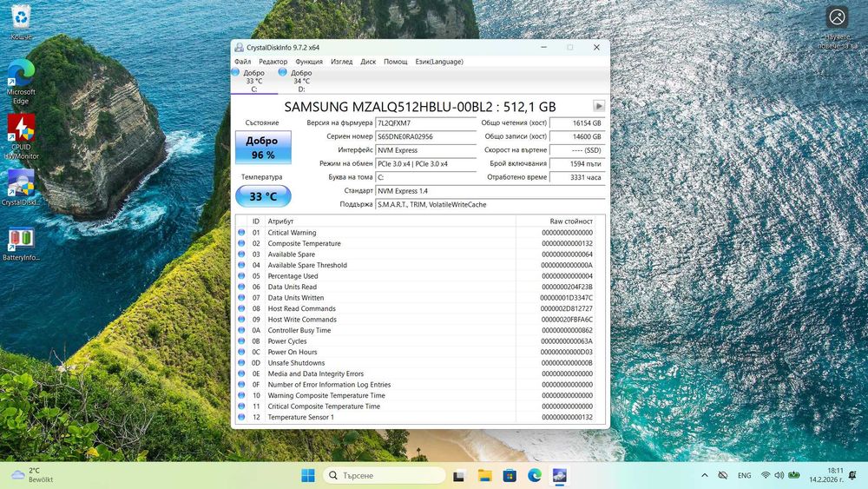This screenshot has height=489, width=868.
Task: Click the firmware version field 7L2QFXM7
Action: pos(425,123)
